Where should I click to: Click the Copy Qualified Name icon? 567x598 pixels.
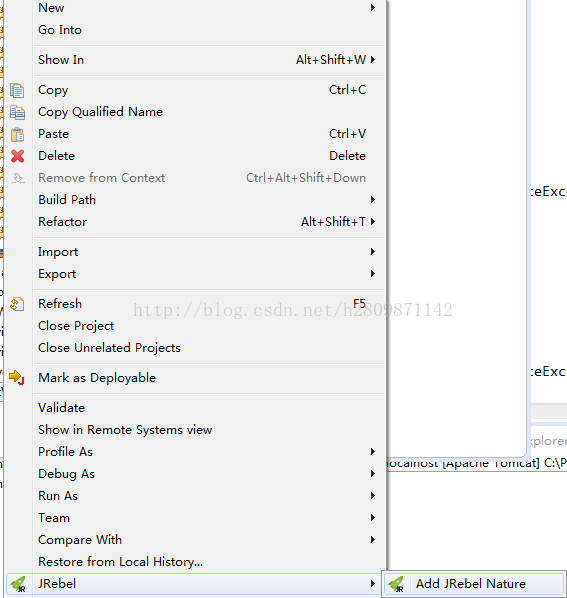click(x=17, y=113)
